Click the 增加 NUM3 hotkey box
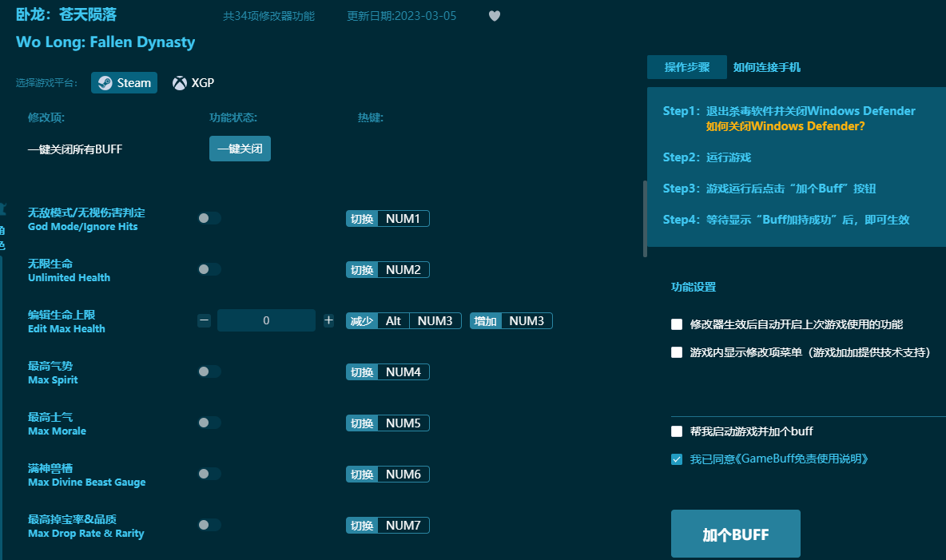Screen dimensions: 946x560 (511, 321)
